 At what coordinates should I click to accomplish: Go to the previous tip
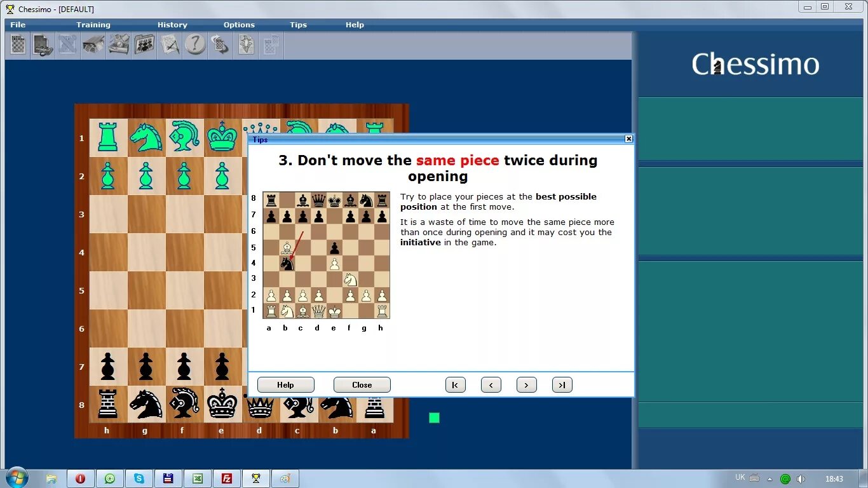[x=491, y=384]
